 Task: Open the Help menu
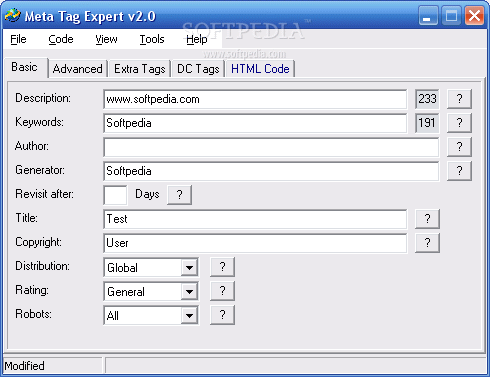point(197,39)
